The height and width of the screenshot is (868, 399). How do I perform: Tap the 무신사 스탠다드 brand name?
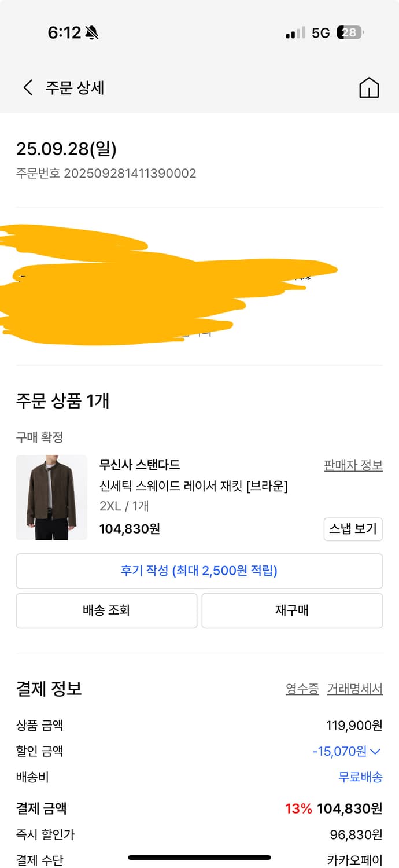click(x=139, y=465)
